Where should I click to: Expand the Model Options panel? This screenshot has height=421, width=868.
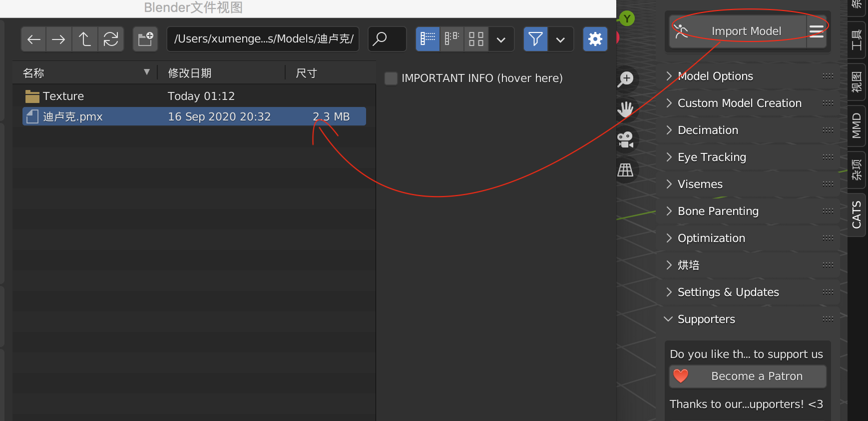pyautogui.click(x=715, y=76)
